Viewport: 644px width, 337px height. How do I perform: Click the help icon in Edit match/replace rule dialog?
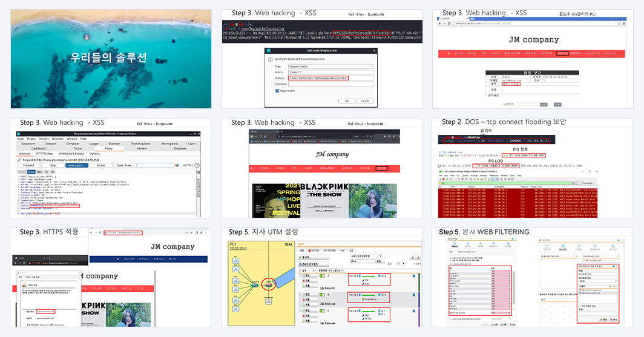270,59
